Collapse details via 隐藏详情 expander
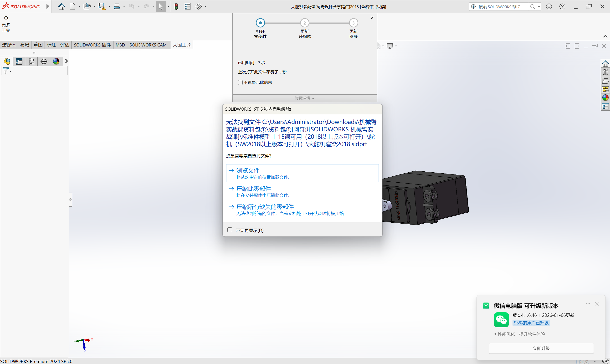Image resolution: width=610 pixels, height=364 pixels. pos(304,98)
